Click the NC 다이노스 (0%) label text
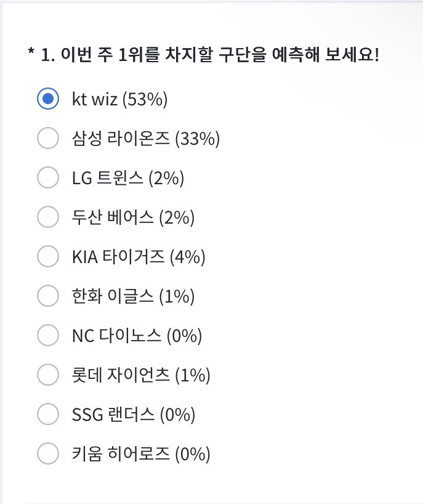Viewport: 423px width, 504px height. click(x=137, y=336)
